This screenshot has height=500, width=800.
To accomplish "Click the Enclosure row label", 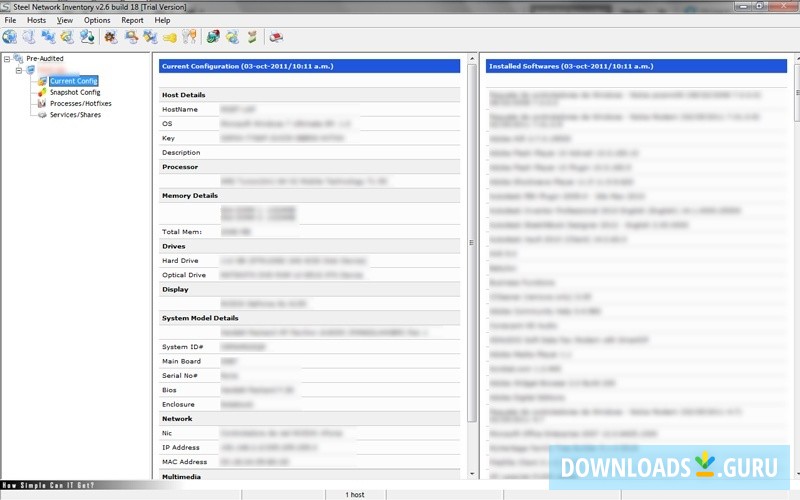I will tap(179, 404).
